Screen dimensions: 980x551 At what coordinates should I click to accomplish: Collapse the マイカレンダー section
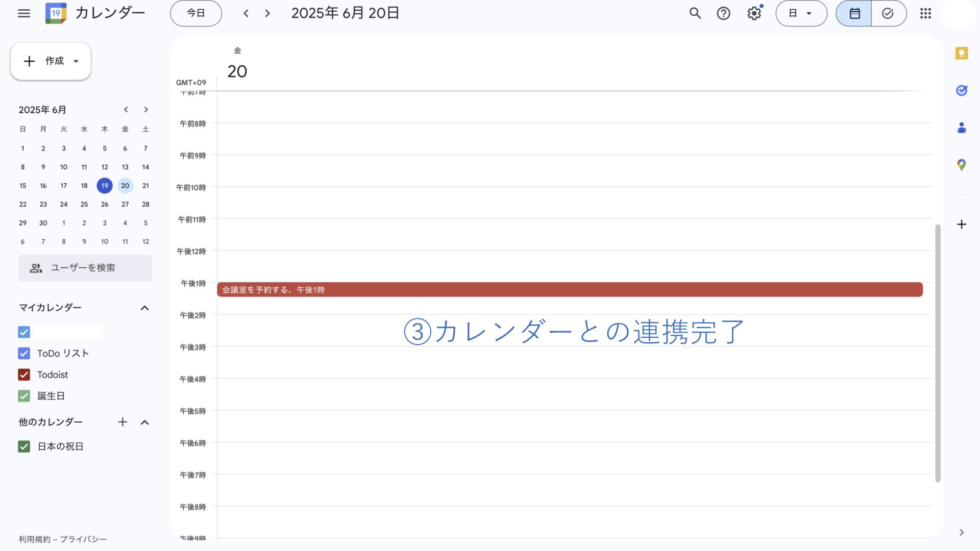point(144,308)
